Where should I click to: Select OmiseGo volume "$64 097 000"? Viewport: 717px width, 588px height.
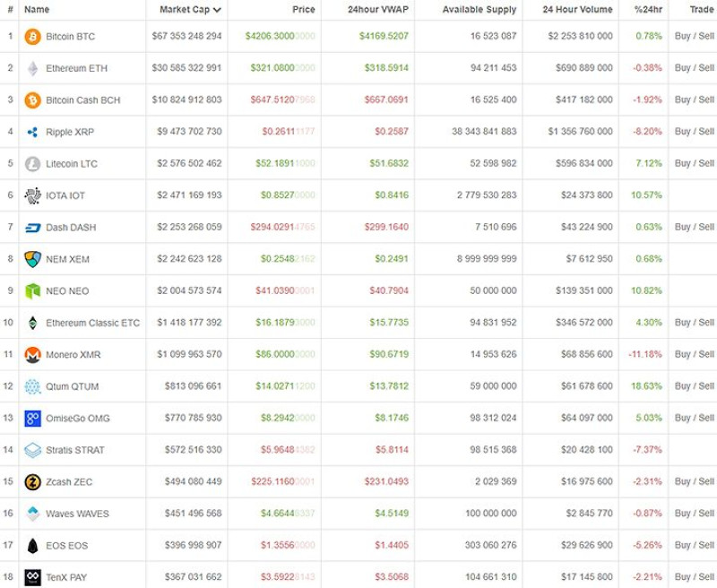[587, 418]
